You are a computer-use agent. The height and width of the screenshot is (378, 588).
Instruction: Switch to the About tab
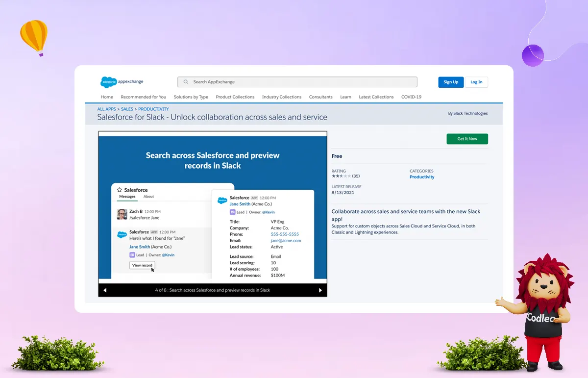point(148,197)
